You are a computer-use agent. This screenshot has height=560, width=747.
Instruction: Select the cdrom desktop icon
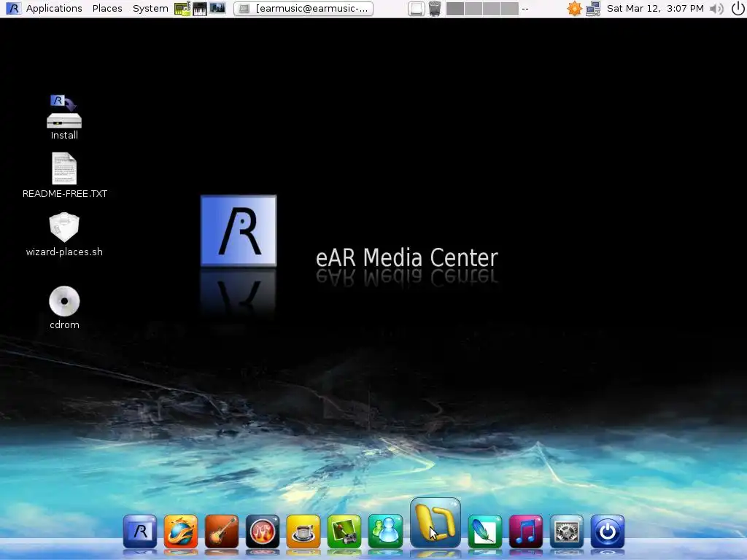[x=64, y=308]
